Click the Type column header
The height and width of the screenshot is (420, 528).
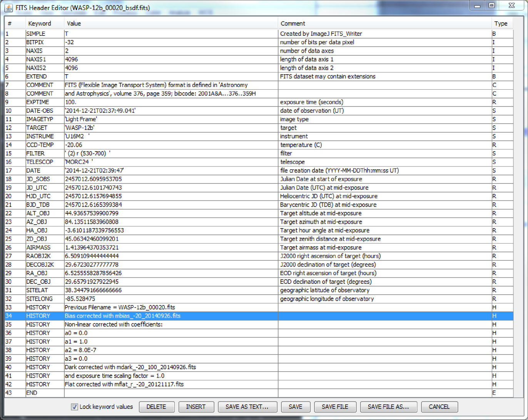tap(501, 23)
